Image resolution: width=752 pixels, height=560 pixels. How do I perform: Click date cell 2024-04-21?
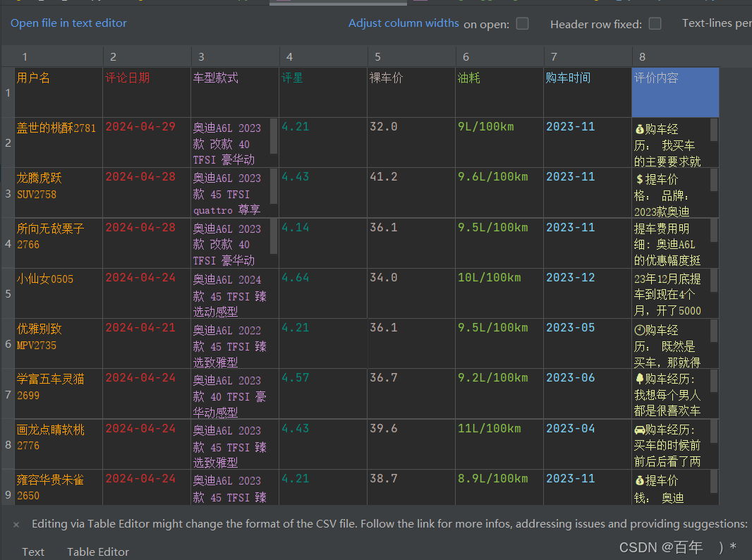[x=147, y=343]
